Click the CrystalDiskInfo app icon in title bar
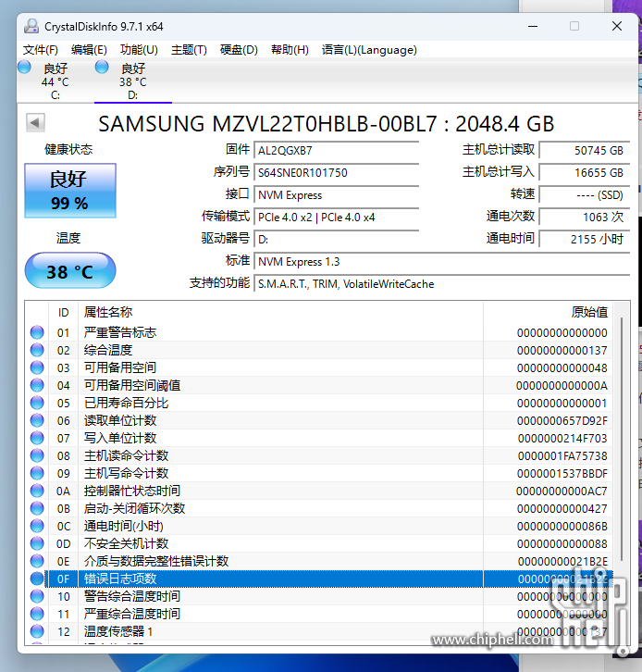The height and width of the screenshot is (672, 642). pyautogui.click(x=31, y=26)
